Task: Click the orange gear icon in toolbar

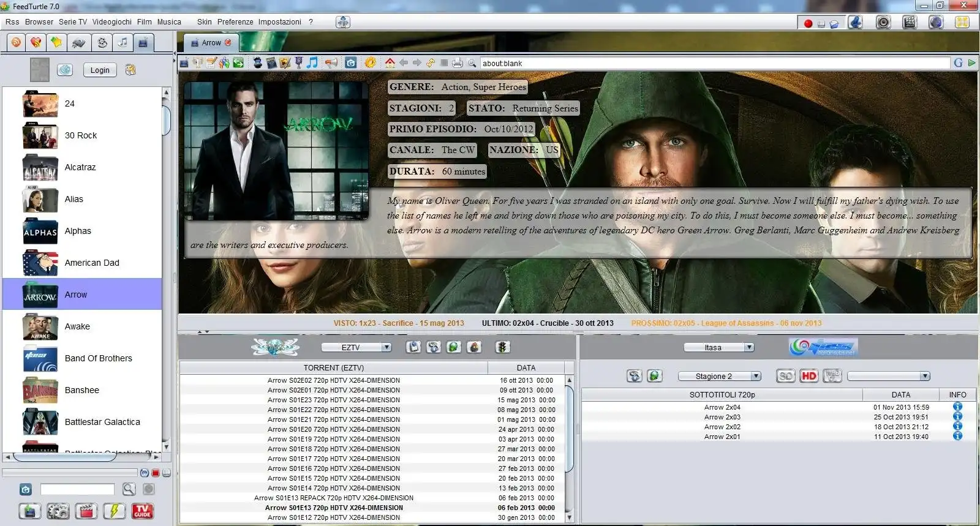Action: (x=371, y=63)
